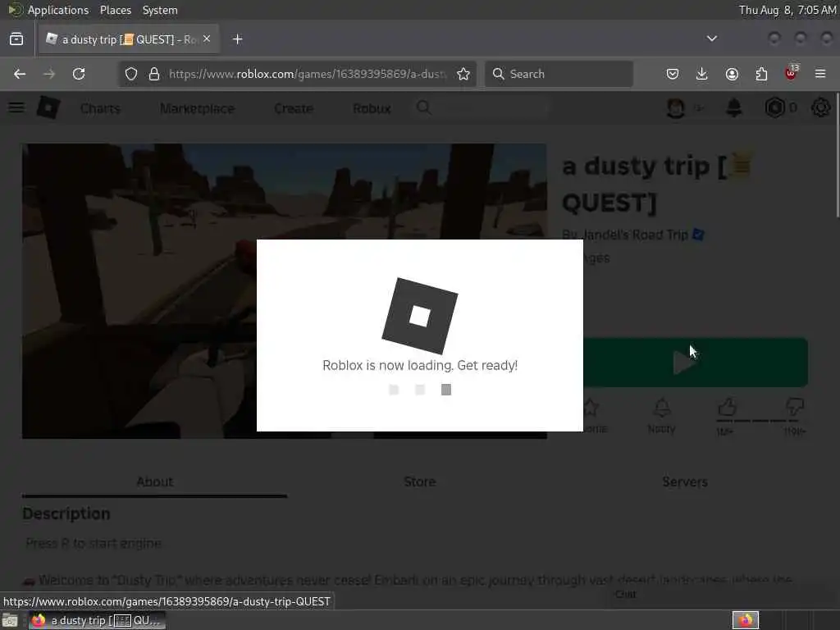
Task: Click the page vertical scrollbar
Action: (x=837, y=155)
